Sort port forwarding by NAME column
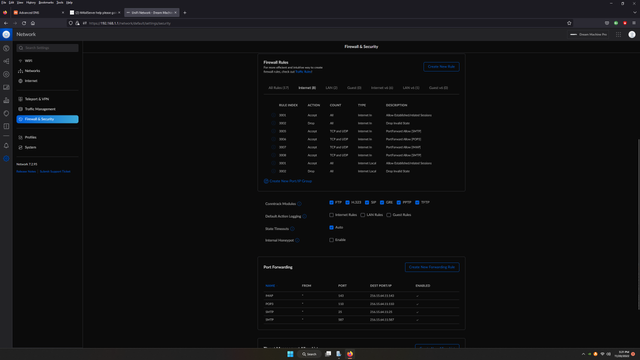 click(x=270, y=286)
